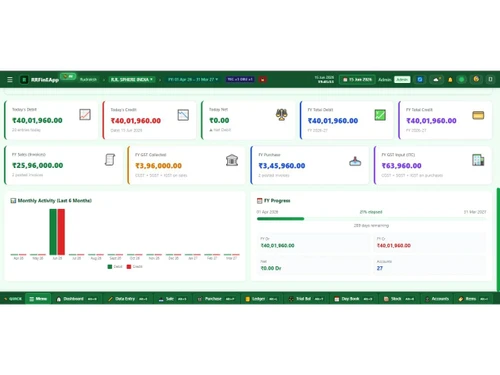Image resolution: width=500 pixels, height=375 pixels.
Task: Open Items from bottom bar
Action: (473, 299)
